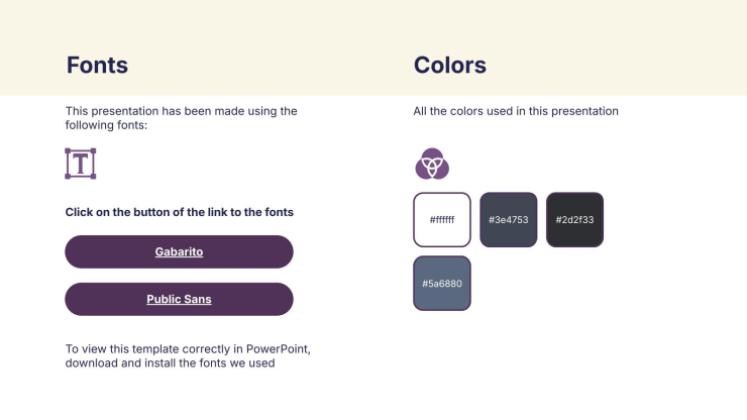
Task: Click the Fonts heading
Action: click(x=97, y=66)
